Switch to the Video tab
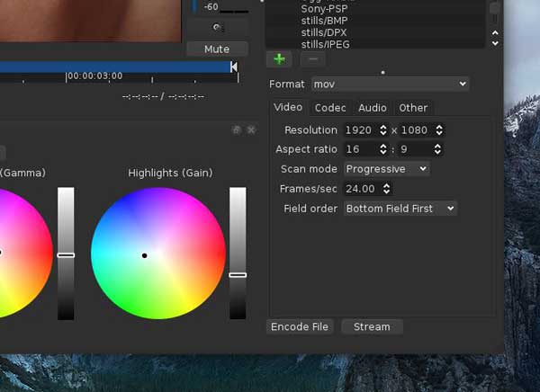This screenshot has height=392, width=540. click(288, 107)
